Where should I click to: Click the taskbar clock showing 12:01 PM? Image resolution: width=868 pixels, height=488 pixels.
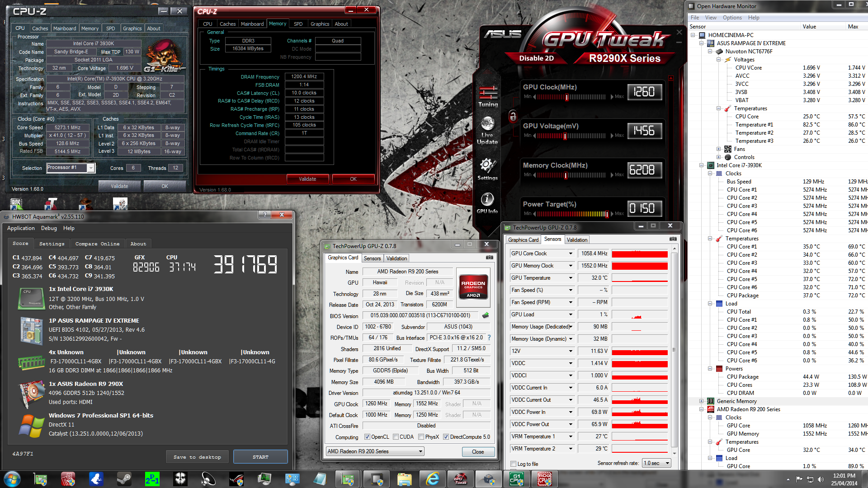844,479
